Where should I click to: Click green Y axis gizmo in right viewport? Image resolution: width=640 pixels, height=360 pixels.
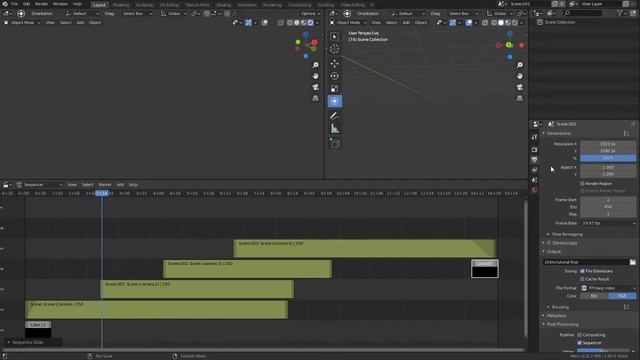(509, 45)
